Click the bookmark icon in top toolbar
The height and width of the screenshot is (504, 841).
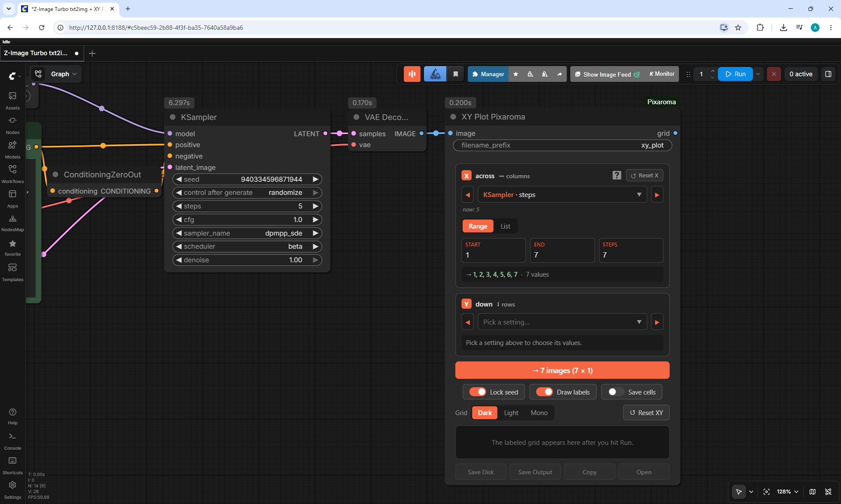coord(456,74)
